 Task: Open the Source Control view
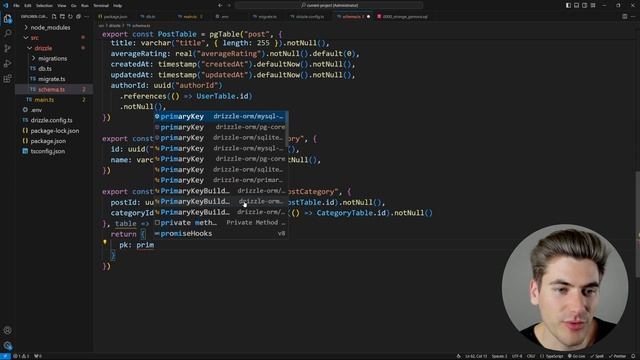point(7,48)
